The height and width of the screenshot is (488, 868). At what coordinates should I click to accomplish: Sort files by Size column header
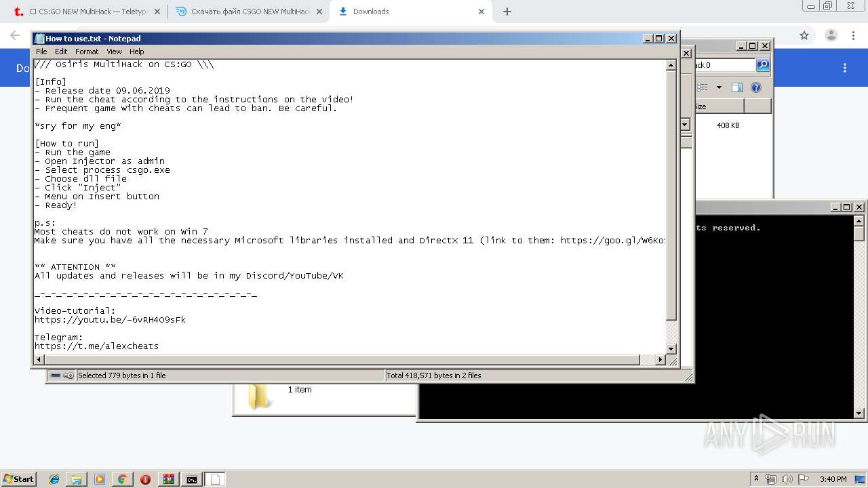(x=717, y=106)
